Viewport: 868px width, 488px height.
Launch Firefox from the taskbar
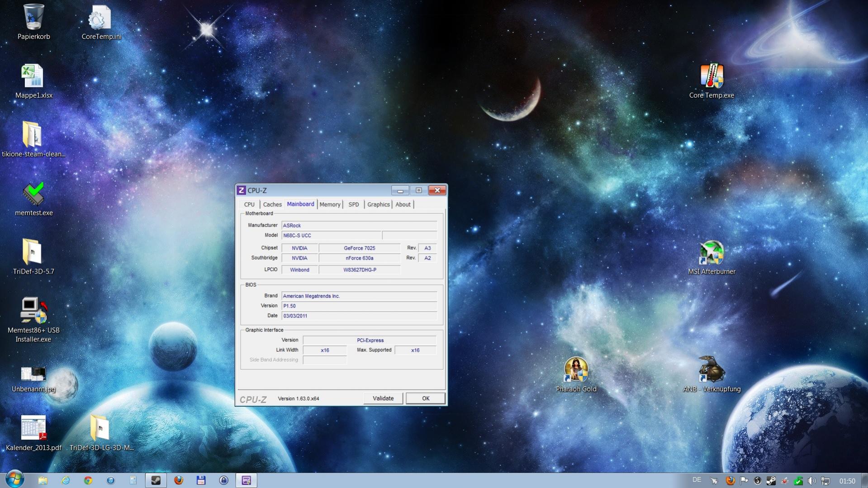(x=179, y=480)
